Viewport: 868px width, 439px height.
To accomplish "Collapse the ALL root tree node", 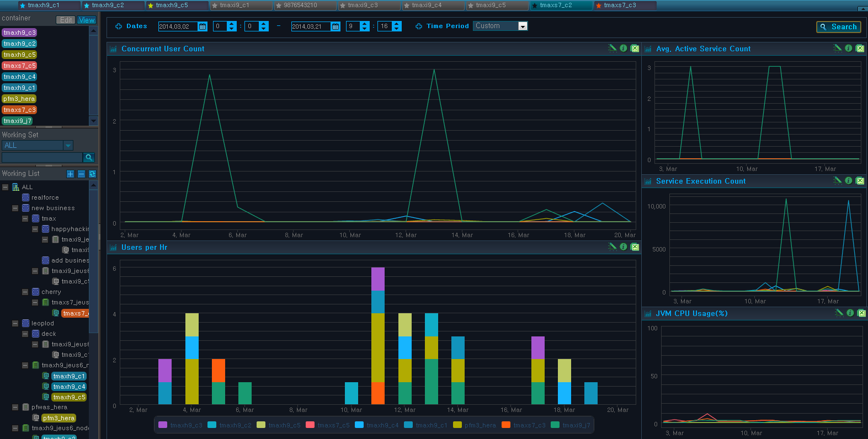I will pos(5,187).
